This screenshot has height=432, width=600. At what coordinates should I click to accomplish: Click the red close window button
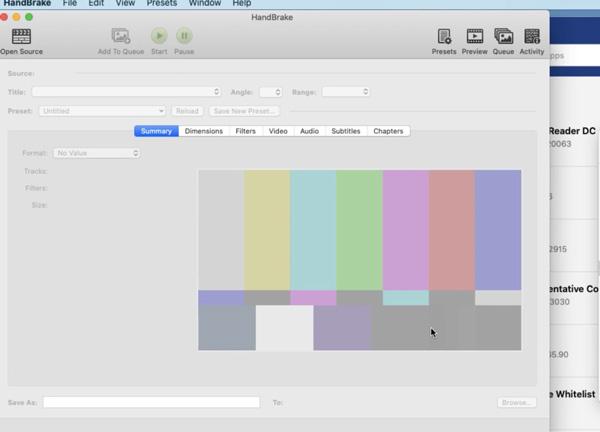pyautogui.click(x=4, y=17)
